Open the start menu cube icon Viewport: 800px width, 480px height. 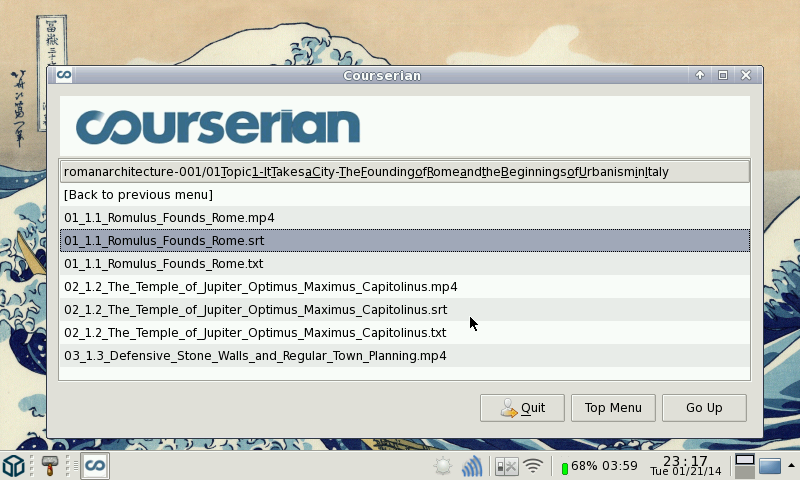coord(14,465)
